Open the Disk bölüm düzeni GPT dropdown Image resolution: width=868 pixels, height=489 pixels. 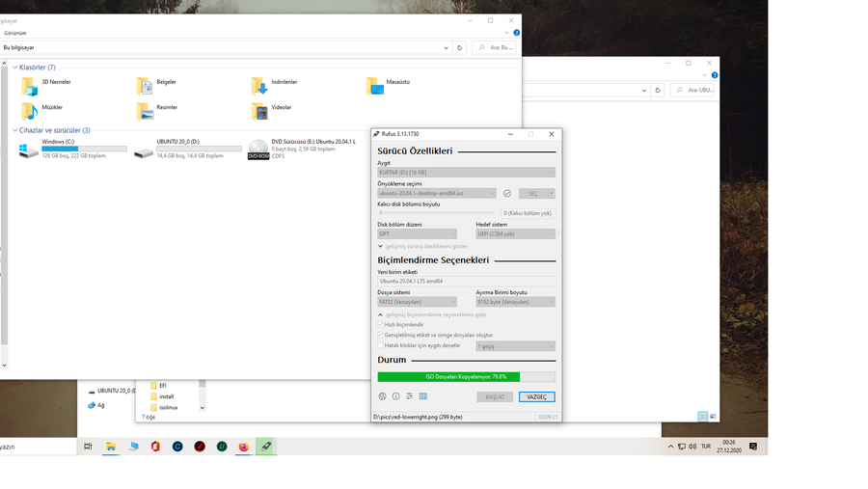(417, 233)
